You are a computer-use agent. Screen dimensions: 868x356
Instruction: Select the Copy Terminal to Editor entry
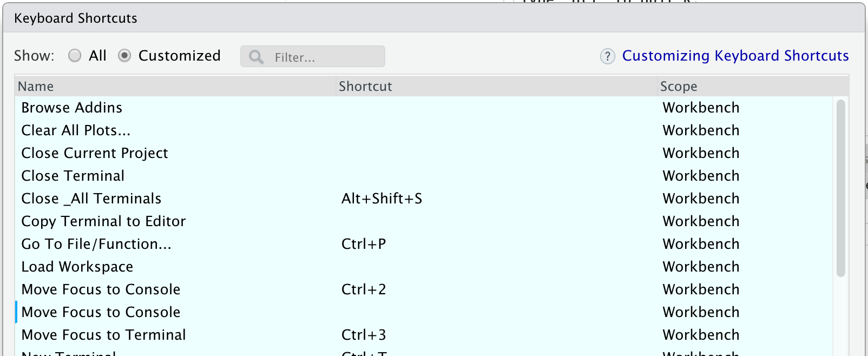point(103,221)
